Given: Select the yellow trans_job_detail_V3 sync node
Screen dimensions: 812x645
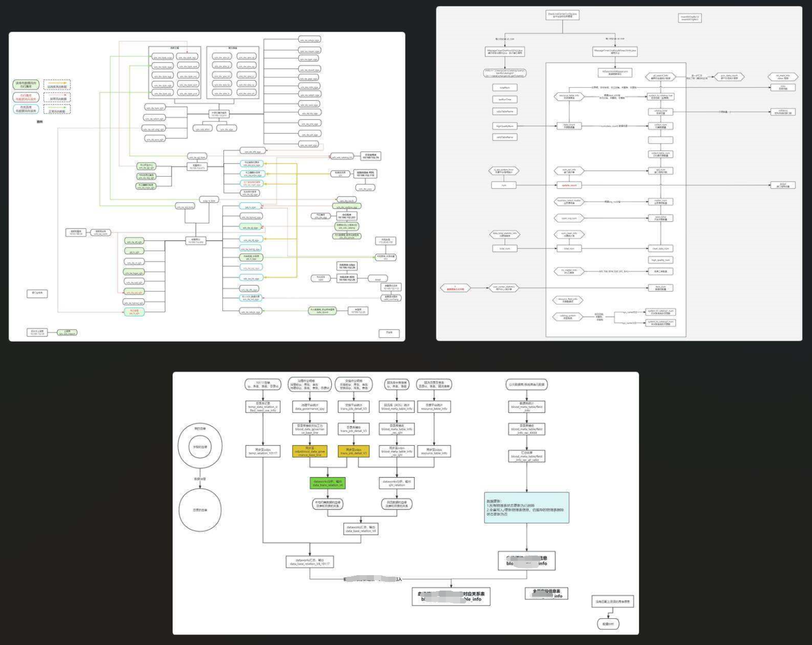Looking at the screenshot, I should point(353,451).
